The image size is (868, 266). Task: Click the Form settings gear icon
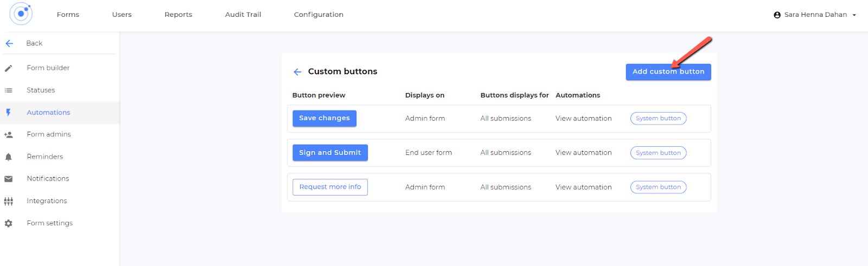click(9, 223)
